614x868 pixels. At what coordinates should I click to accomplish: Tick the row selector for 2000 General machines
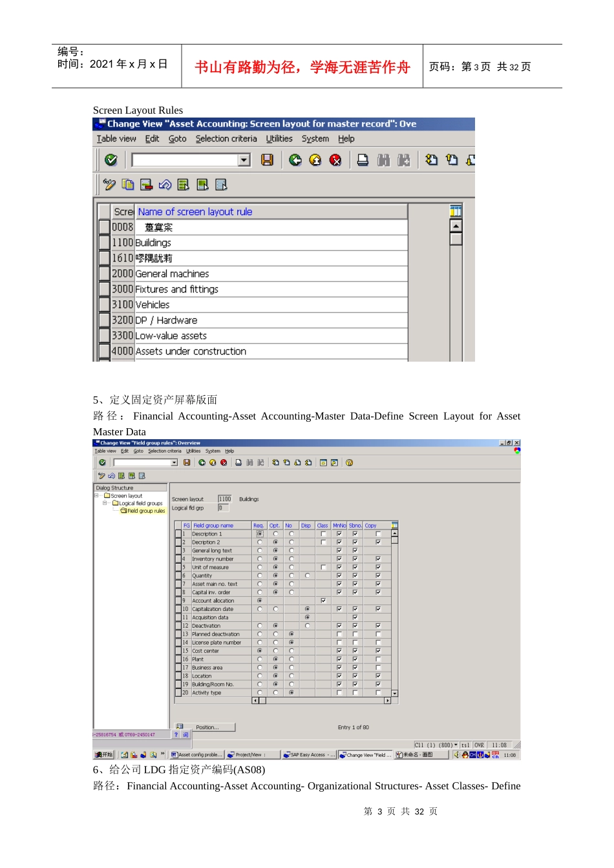coord(104,274)
